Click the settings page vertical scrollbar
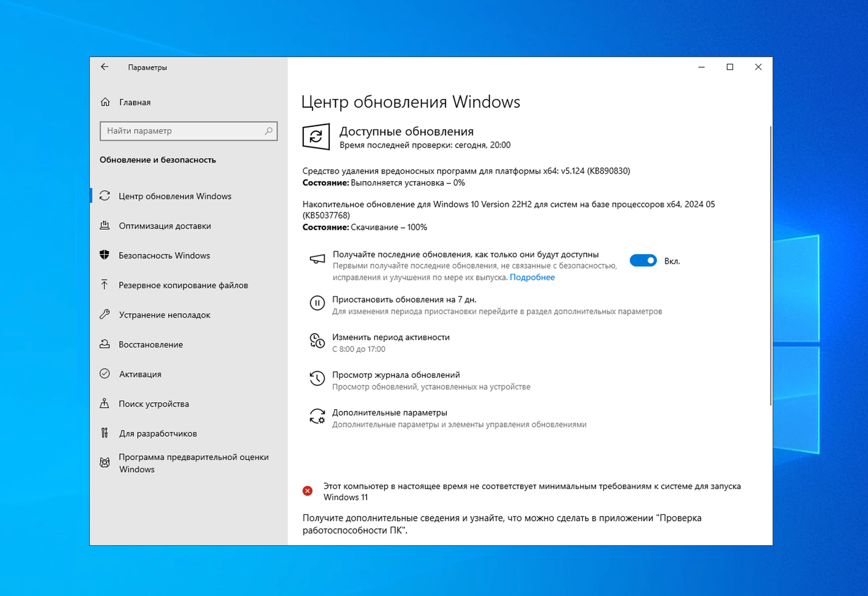The height and width of the screenshot is (596, 868). [x=770, y=266]
